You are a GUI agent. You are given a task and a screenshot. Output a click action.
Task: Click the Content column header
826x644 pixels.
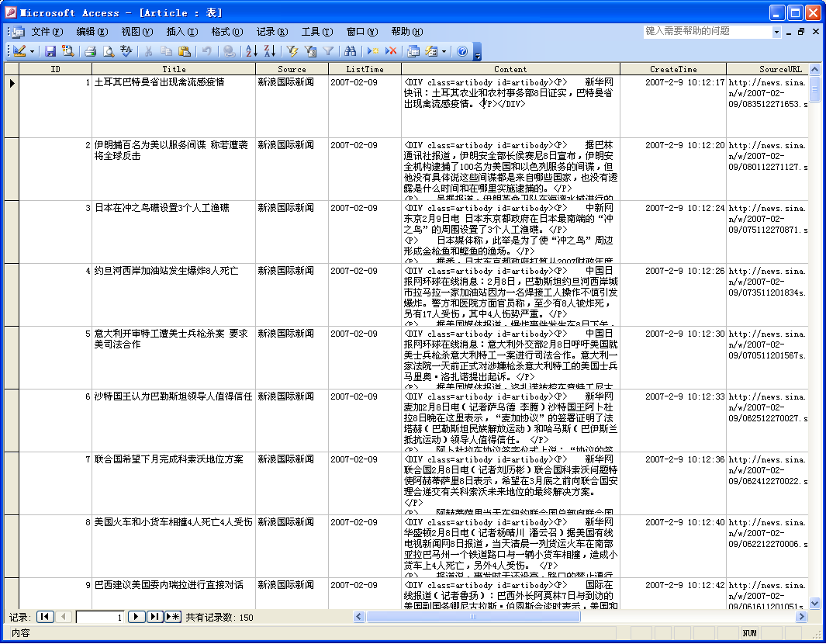[x=510, y=69]
